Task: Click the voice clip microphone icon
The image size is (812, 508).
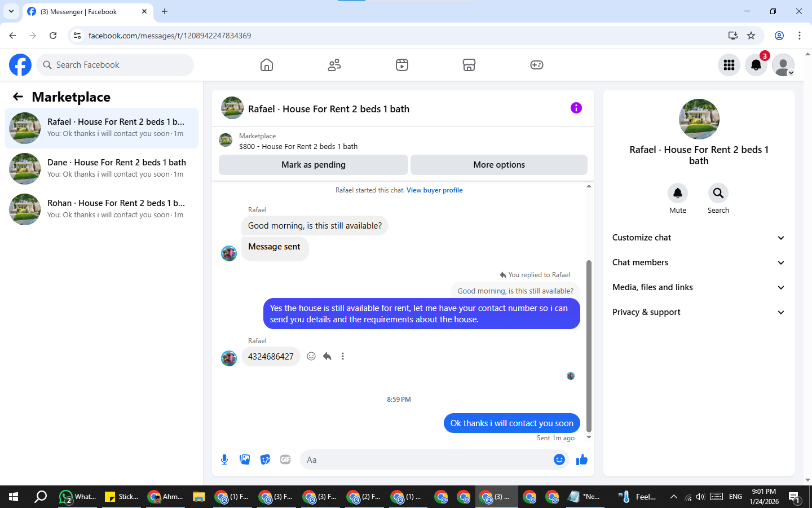Action: [224, 459]
